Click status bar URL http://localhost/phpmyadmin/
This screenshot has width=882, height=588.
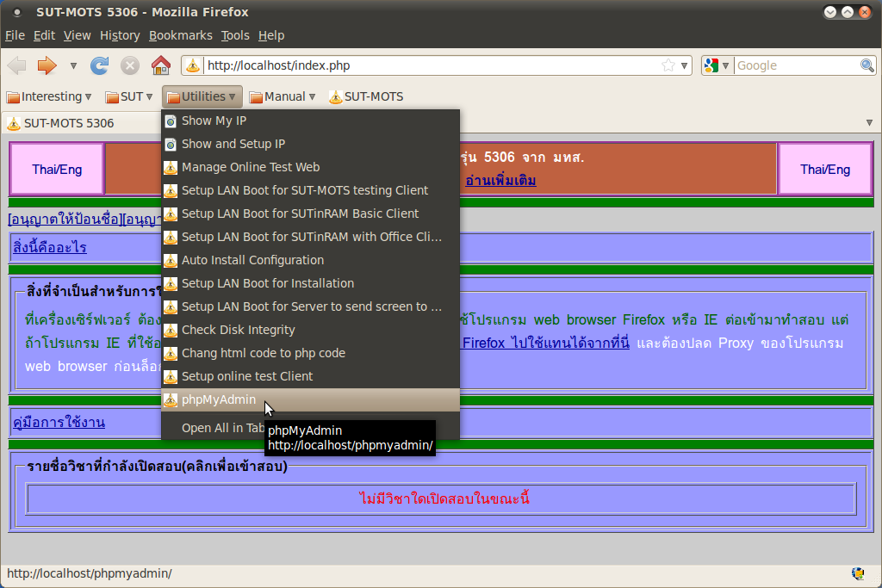90,573
